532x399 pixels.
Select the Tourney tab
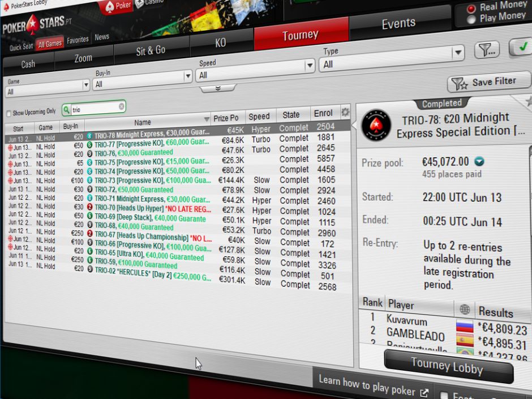(301, 35)
